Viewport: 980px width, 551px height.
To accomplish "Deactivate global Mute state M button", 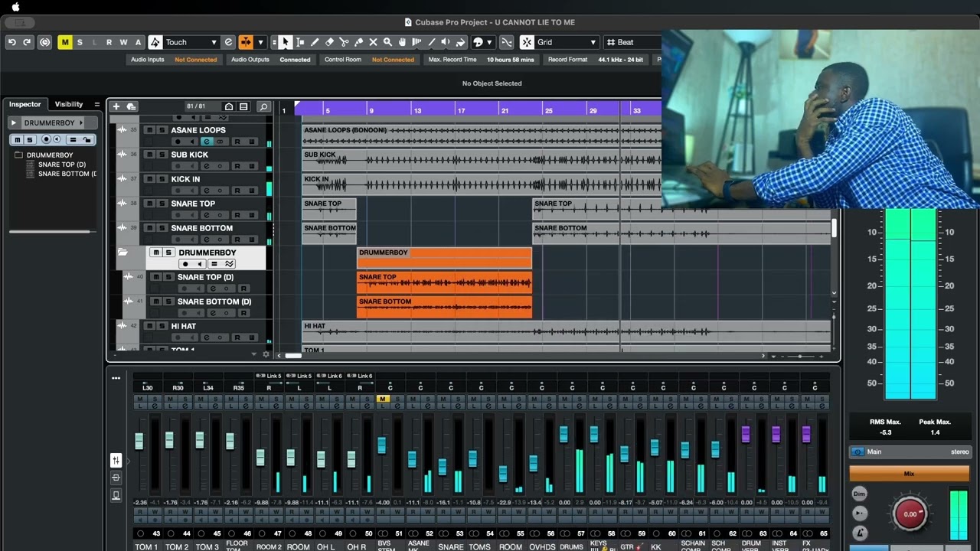I will 65,42.
